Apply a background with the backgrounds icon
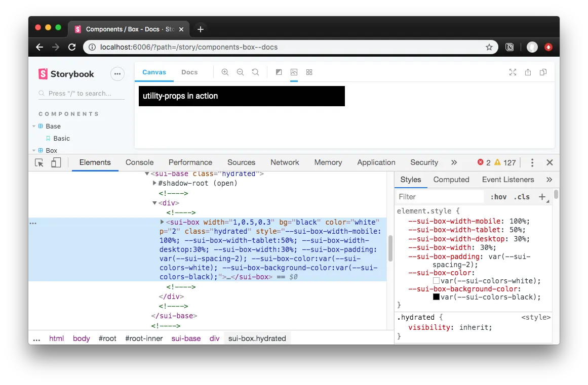 click(279, 72)
